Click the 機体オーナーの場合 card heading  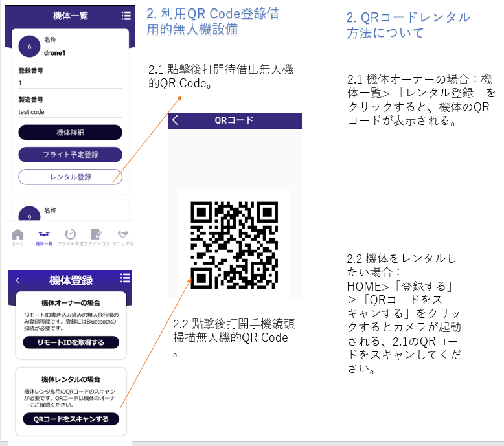71,302
